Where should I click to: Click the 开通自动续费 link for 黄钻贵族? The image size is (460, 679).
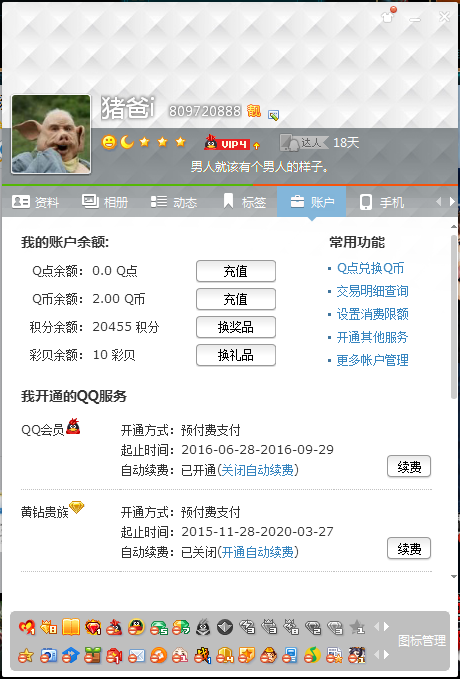pos(258,552)
